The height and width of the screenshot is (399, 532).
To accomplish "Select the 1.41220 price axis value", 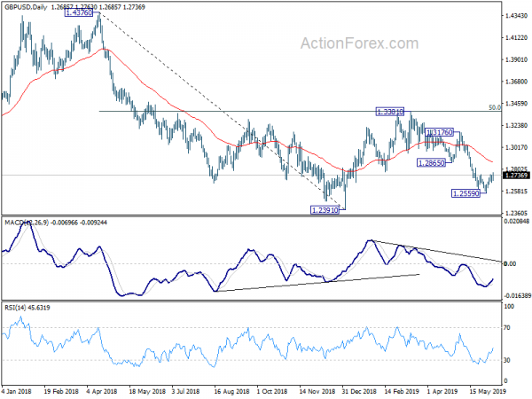I will pyautogui.click(x=516, y=37).
